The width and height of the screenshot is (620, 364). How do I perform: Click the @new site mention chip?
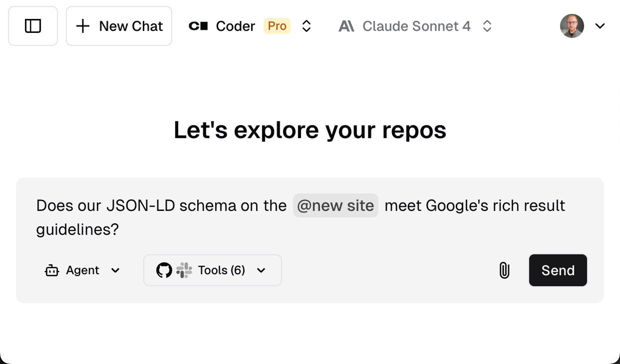point(335,205)
